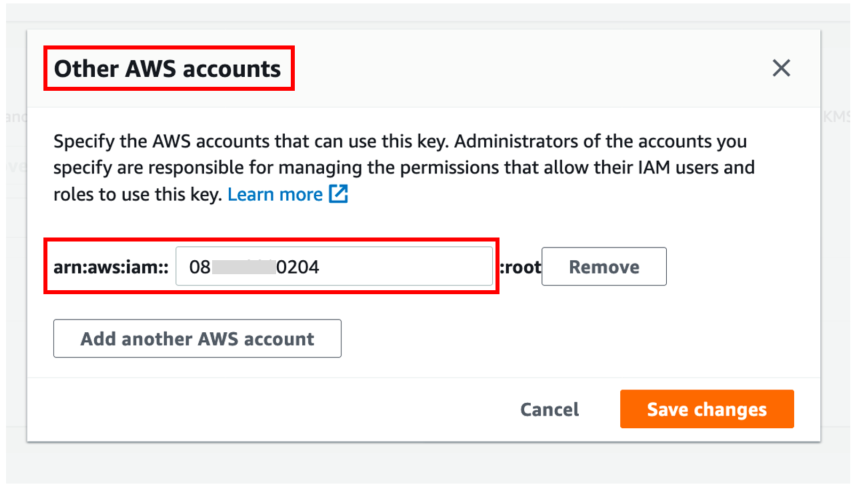855x487 pixels.
Task: Place cursor after the 0204 digits
Action: 321,267
